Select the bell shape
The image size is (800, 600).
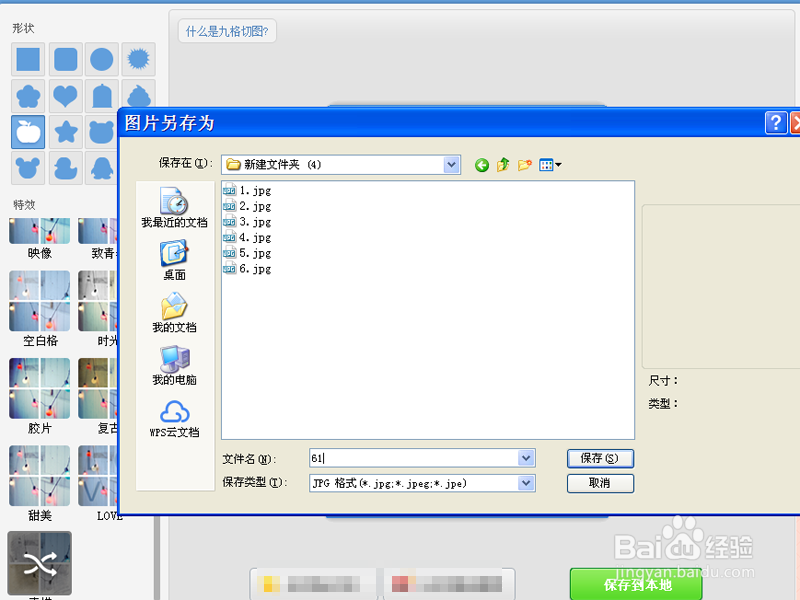tap(102, 96)
